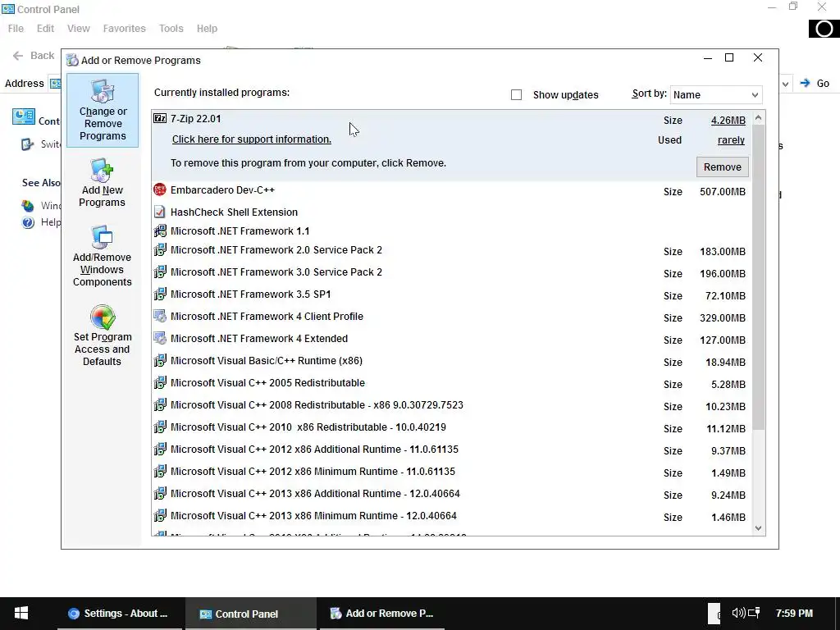The image size is (840, 630).
Task: Select Visual C++ 2010 x86 Redistributable name
Action: point(308,427)
